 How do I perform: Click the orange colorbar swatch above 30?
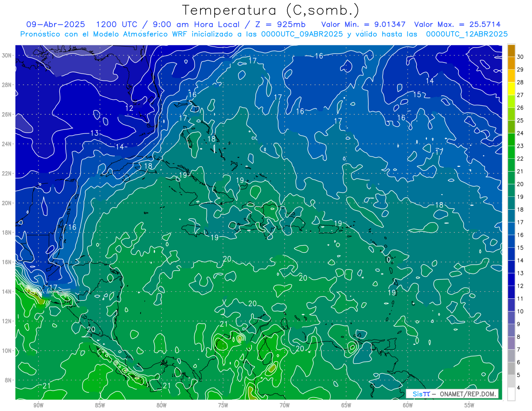[x=511, y=51]
